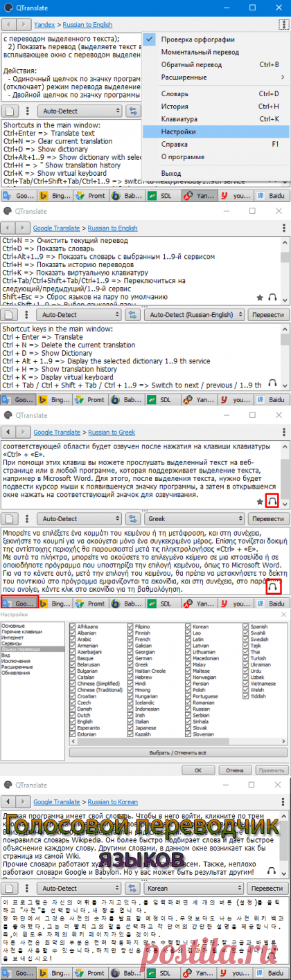The image size is (291, 980).
Task: Click clear page icon in Russian to Korean window
Action: coord(10,889)
